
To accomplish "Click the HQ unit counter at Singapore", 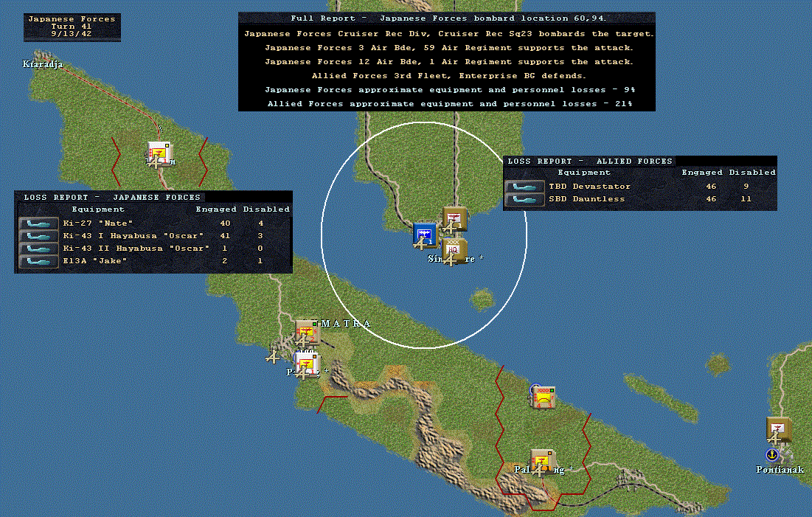I will tap(454, 250).
